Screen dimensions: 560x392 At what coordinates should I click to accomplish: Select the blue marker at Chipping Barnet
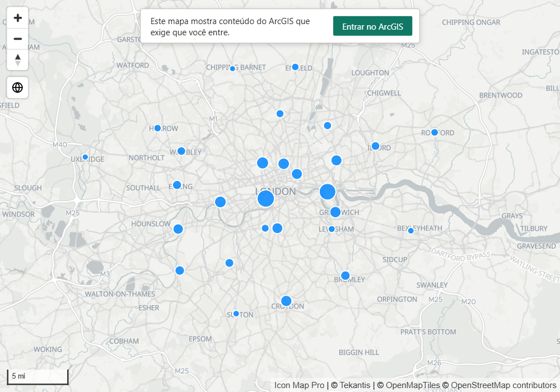[232, 68]
